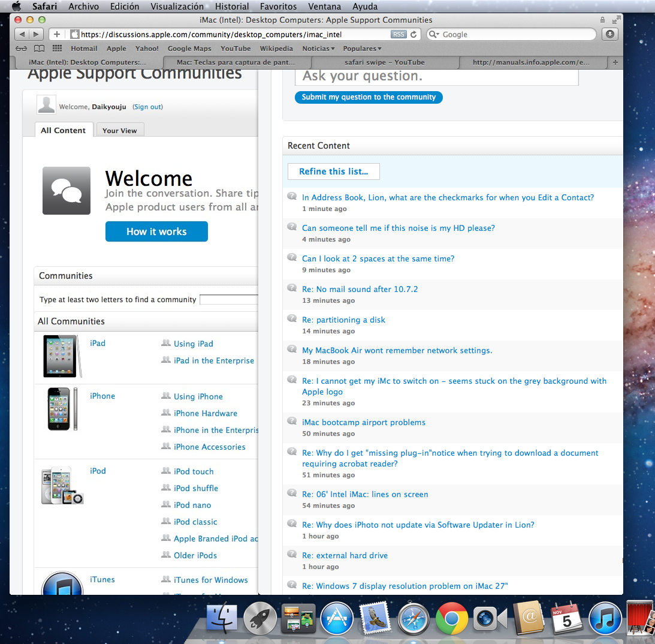Open FaceTime camera icon in Dock

490,619
